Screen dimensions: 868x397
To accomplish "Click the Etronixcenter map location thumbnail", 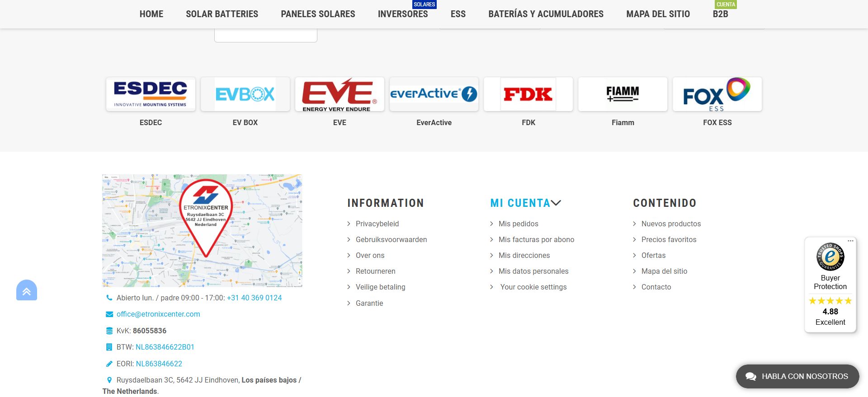I will (202, 231).
